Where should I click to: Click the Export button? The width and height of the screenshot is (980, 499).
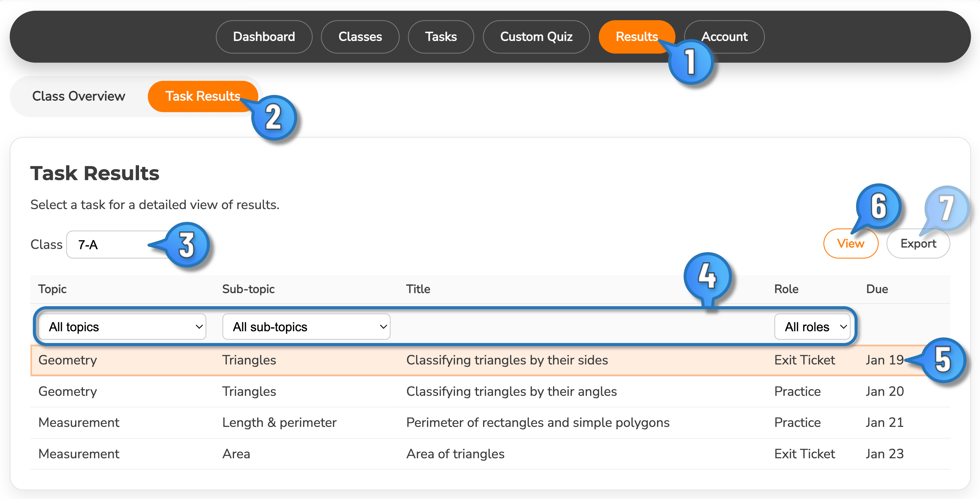[x=918, y=243]
